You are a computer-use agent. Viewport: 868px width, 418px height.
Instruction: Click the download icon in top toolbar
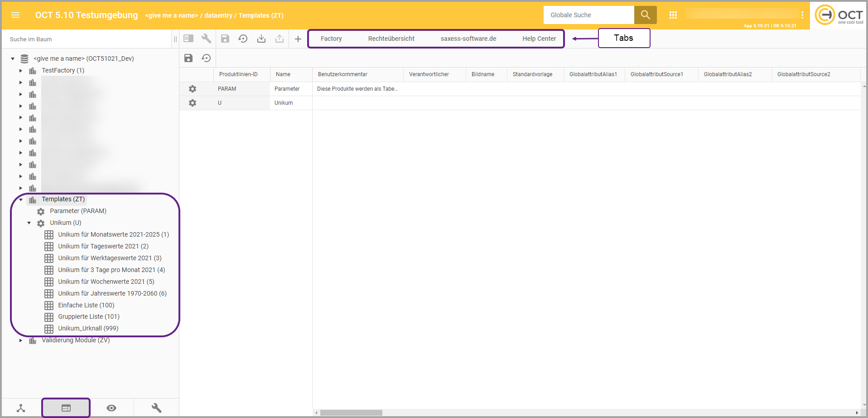261,39
